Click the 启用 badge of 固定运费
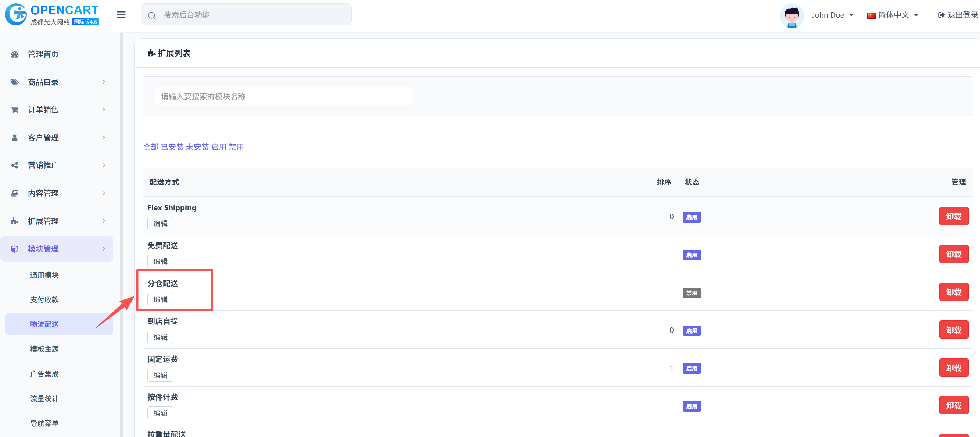 tap(691, 369)
